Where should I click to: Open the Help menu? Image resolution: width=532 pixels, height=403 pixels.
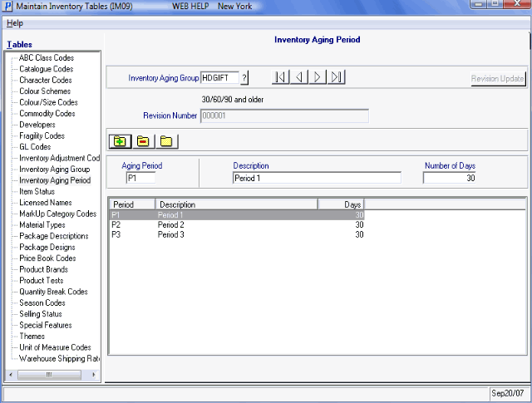click(x=15, y=23)
